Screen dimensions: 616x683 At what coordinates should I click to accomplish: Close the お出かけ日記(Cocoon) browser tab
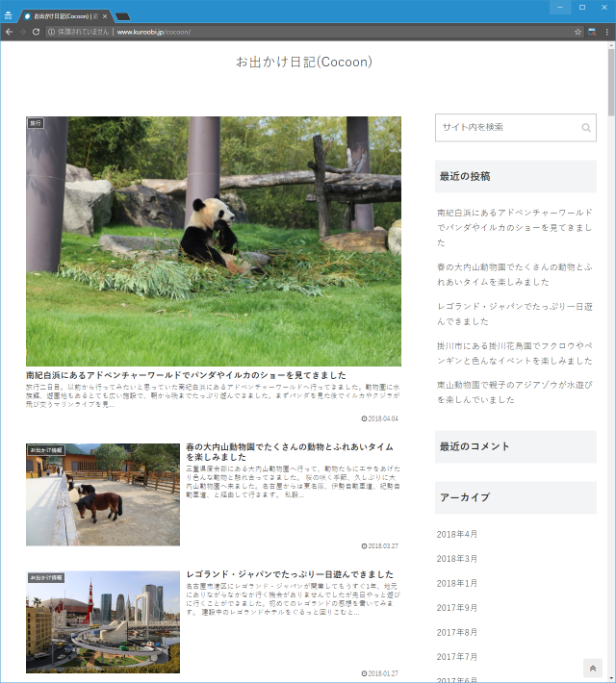105,16
